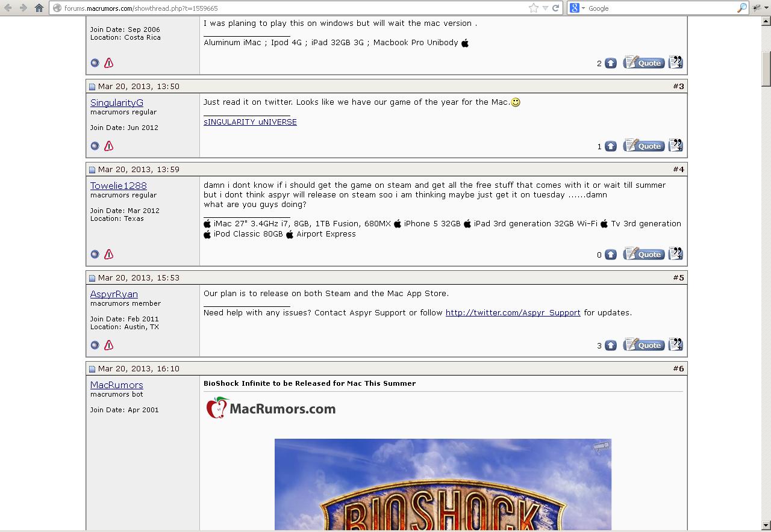This screenshot has width=771, height=532.
Task: Click into the Google search box
Action: 661,8
